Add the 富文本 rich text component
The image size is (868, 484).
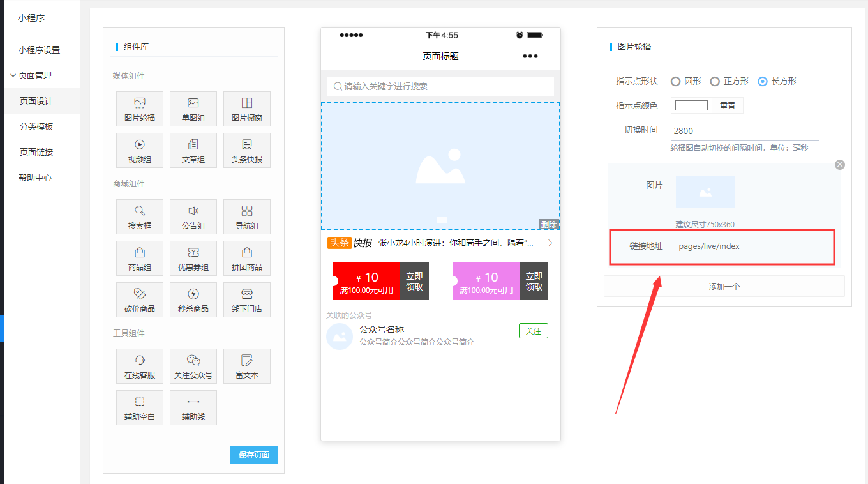(x=247, y=367)
